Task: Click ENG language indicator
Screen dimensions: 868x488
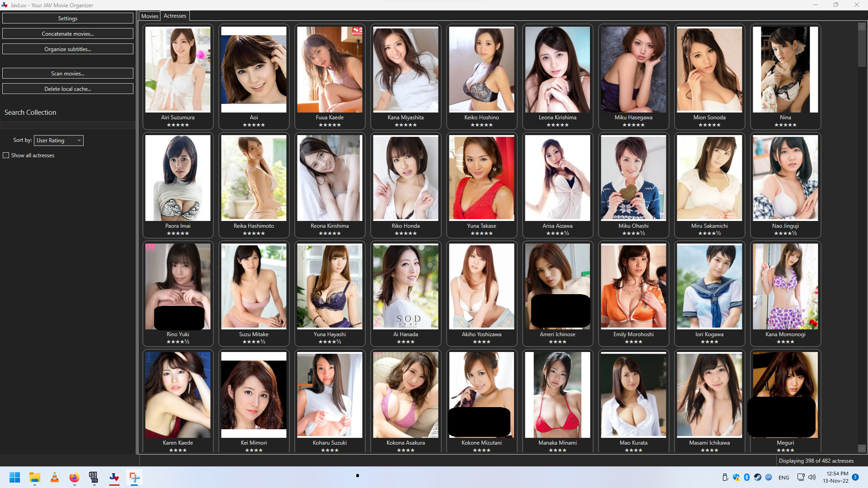Action: pyautogui.click(x=784, y=478)
